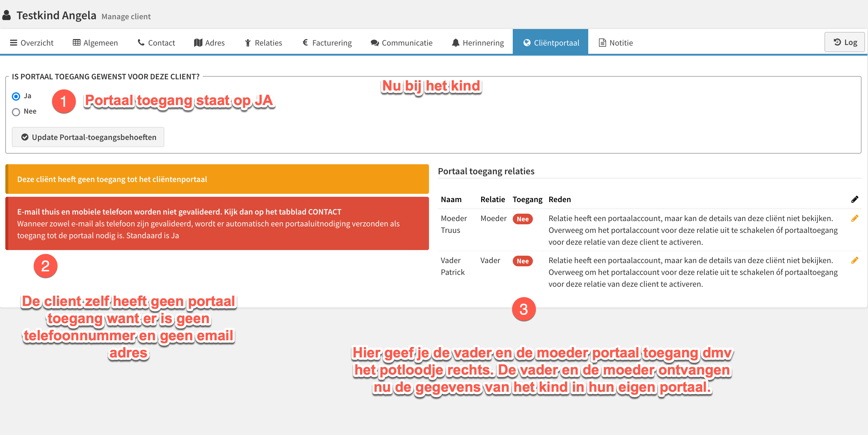Viewport: 868px width, 435px height.
Task: Select the Nee radio button
Action: (16, 112)
